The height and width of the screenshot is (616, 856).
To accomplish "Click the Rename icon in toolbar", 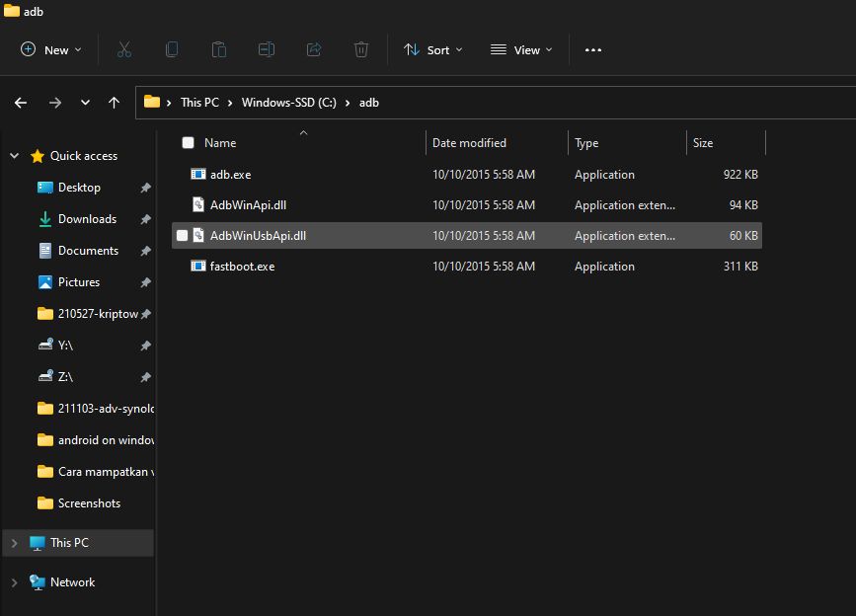I will pyautogui.click(x=267, y=49).
